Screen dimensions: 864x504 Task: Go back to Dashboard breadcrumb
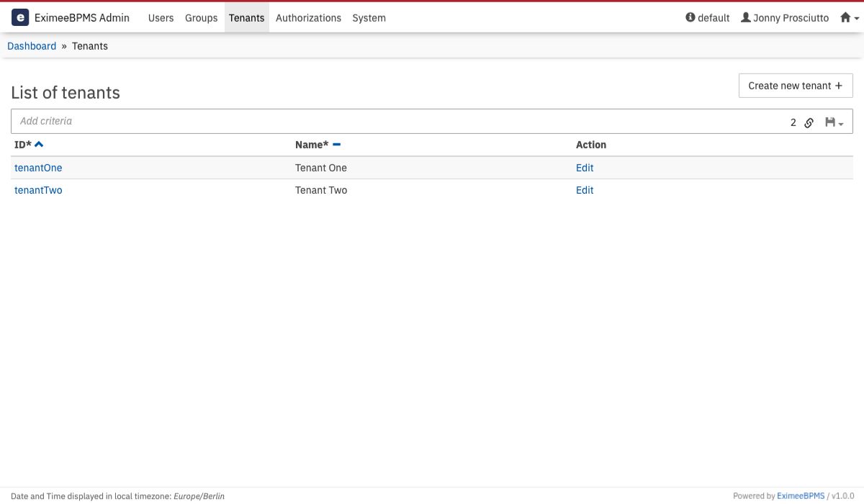tap(32, 46)
